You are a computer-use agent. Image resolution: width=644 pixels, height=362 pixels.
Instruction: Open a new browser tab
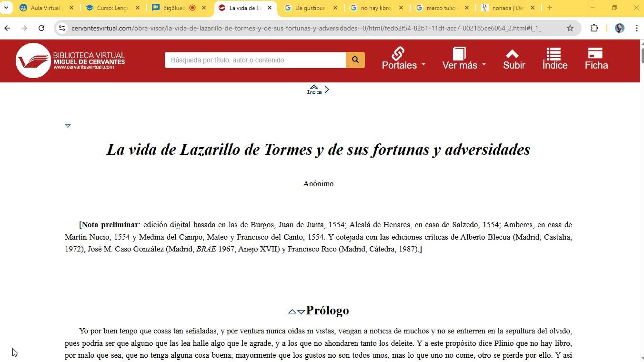549,8
